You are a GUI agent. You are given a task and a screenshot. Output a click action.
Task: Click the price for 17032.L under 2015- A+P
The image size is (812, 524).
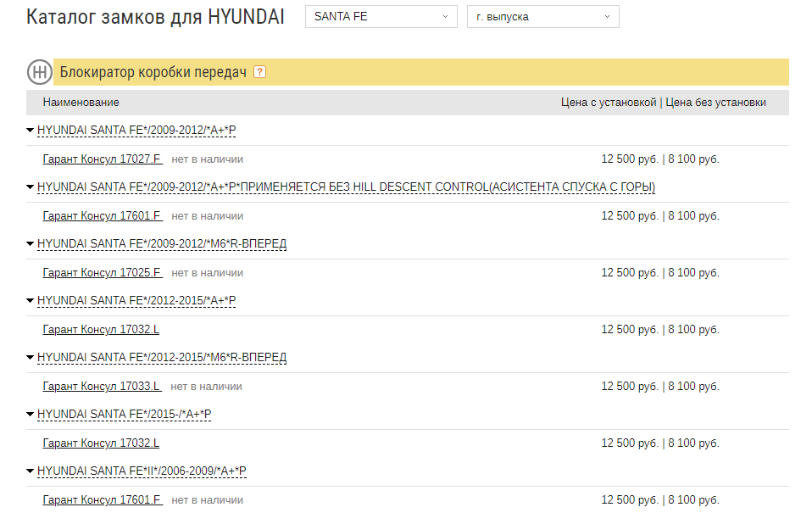click(x=660, y=443)
